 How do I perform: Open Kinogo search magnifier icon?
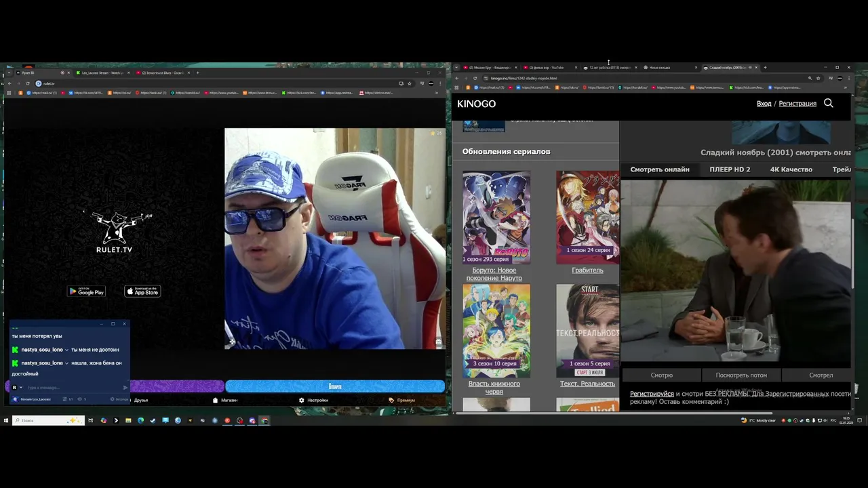(x=829, y=103)
